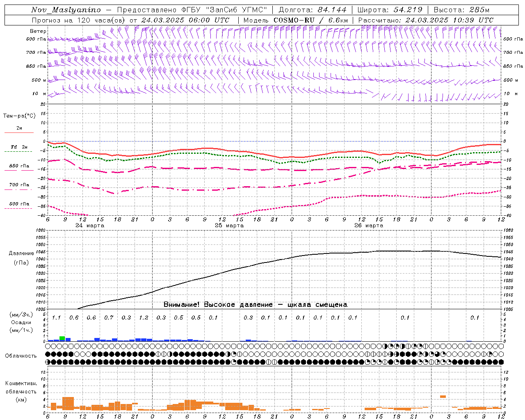525x420 pixels.
Task: Click the 1.1 three-hour precipitation value
Action: pyautogui.click(x=56, y=318)
